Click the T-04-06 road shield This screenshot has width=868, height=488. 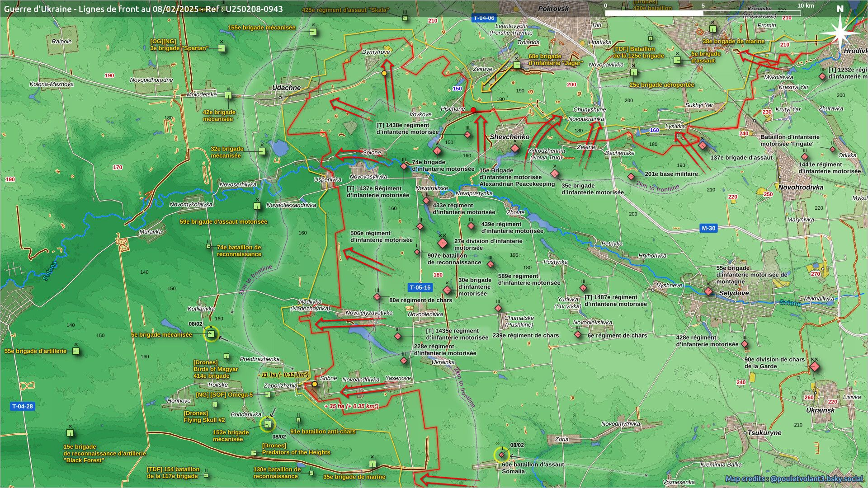coord(484,18)
